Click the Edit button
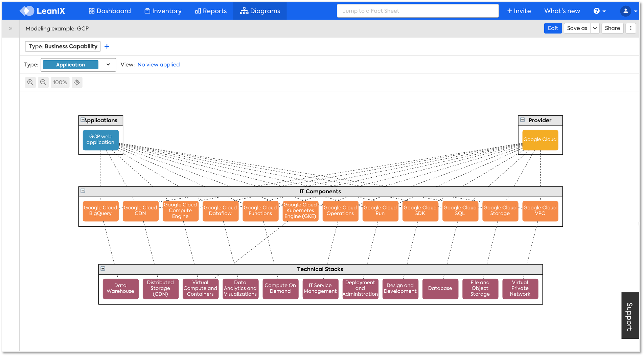The width and height of the screenshot is (644, 356). [x=553, y=28]
